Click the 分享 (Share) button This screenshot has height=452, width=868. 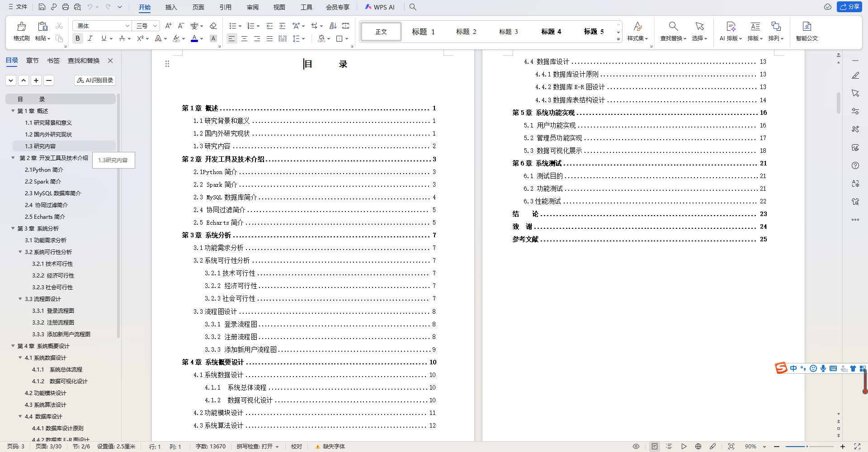(849, 7)
